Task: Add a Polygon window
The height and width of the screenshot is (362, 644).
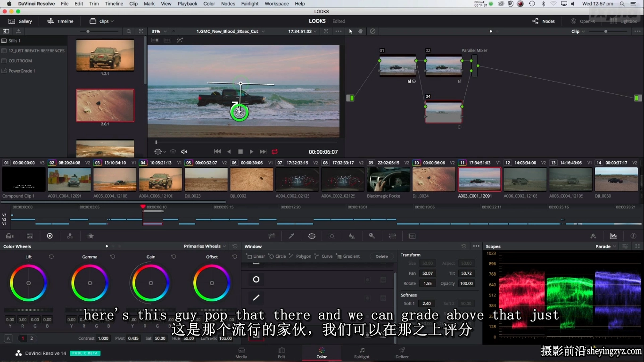Action: tap(300, 256)
